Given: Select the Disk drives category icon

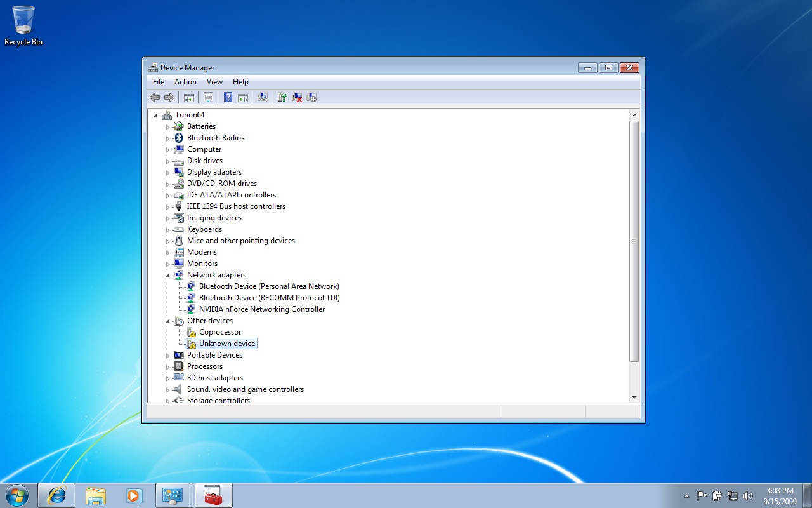Looking at the screenshot, I should tap(179, 161).
